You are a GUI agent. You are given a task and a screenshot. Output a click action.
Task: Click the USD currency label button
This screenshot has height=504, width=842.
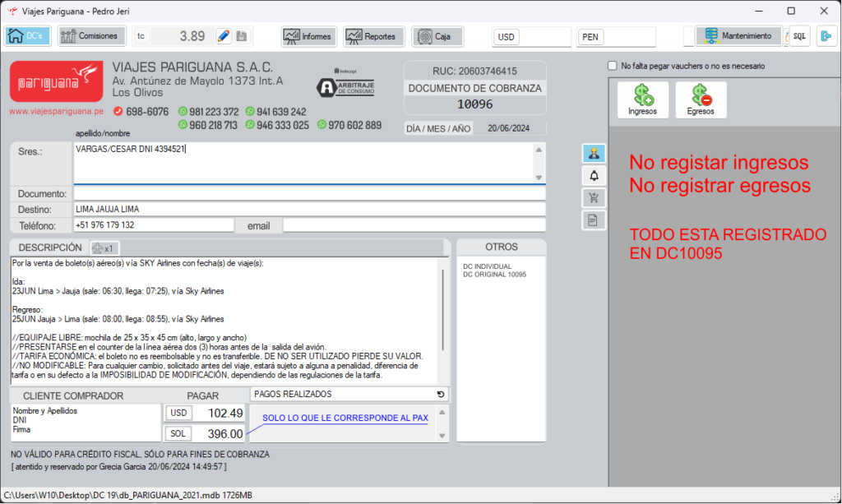pos(178,414)
